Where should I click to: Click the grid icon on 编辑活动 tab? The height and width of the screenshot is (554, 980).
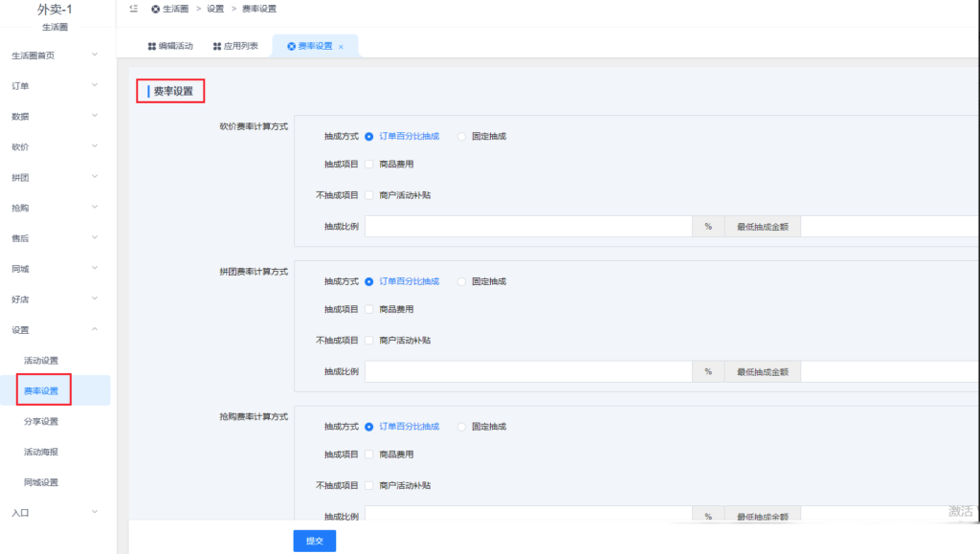[x=152, y=46]
